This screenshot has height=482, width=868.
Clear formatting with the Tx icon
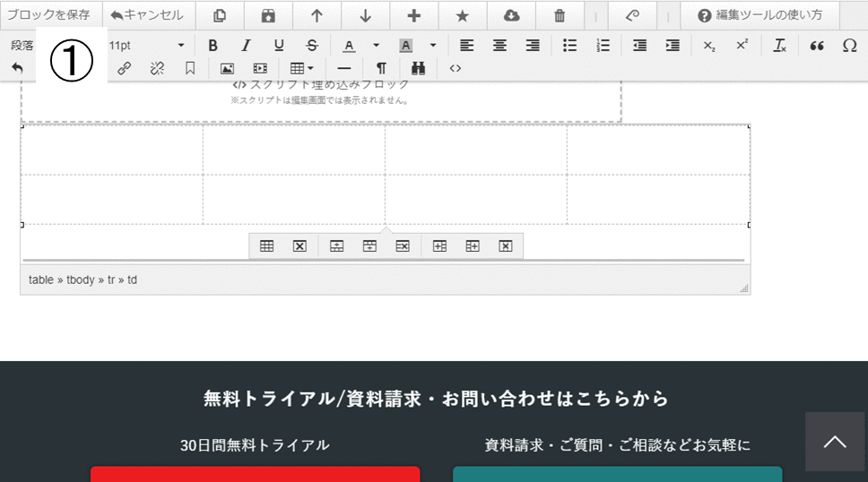click(x=779, y=46)
